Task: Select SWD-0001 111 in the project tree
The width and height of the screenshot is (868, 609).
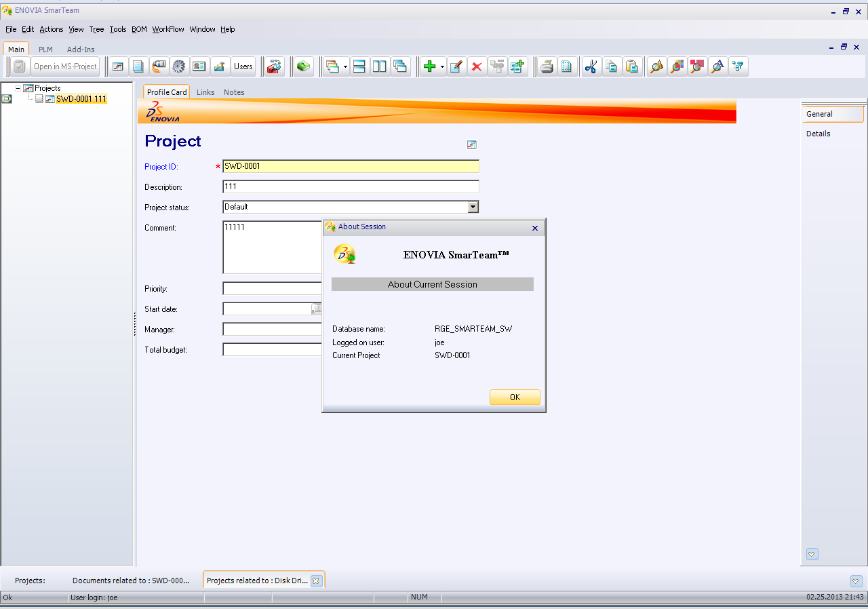Action: 81,99
